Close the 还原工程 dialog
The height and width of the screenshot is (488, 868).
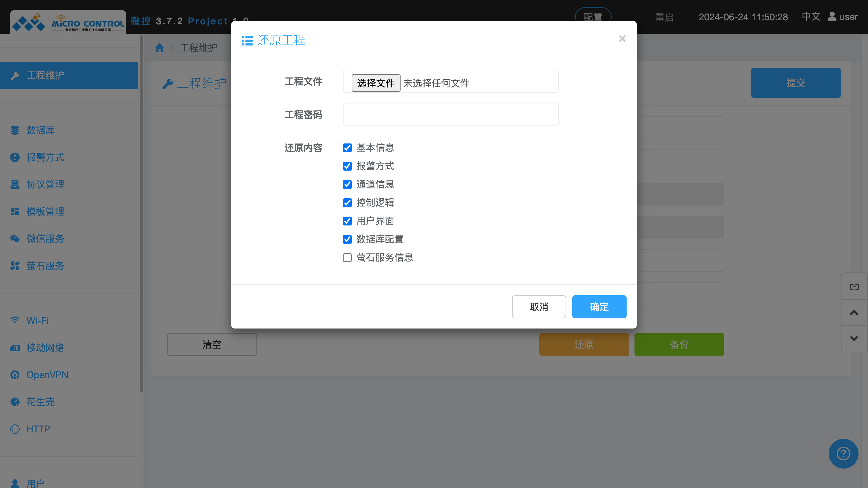pyautogui.click(x=622, y=39)
